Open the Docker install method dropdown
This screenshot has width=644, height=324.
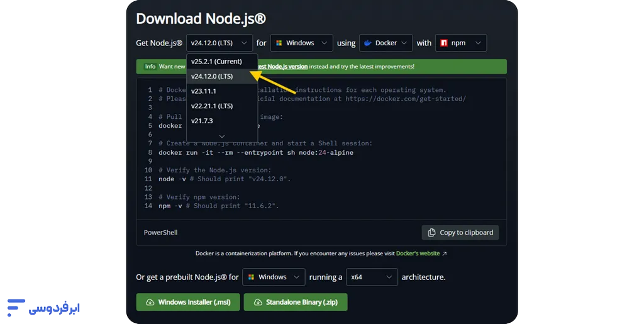point(386,43)
